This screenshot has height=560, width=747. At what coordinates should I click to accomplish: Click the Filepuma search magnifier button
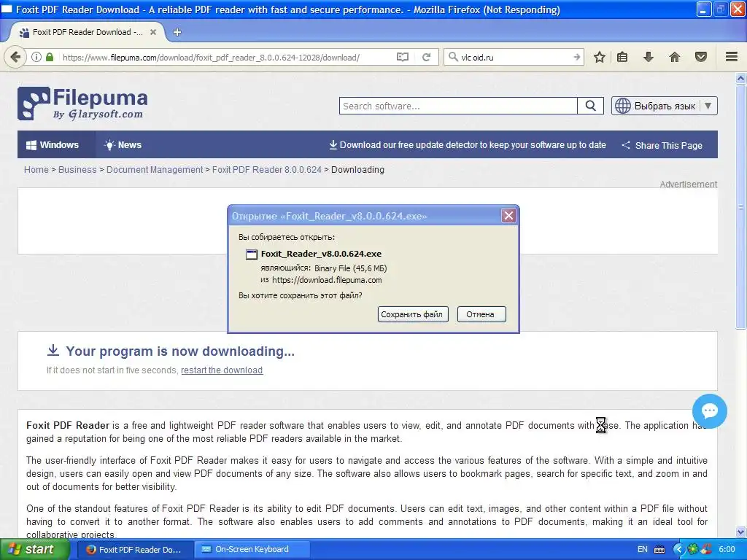[590, 106]
